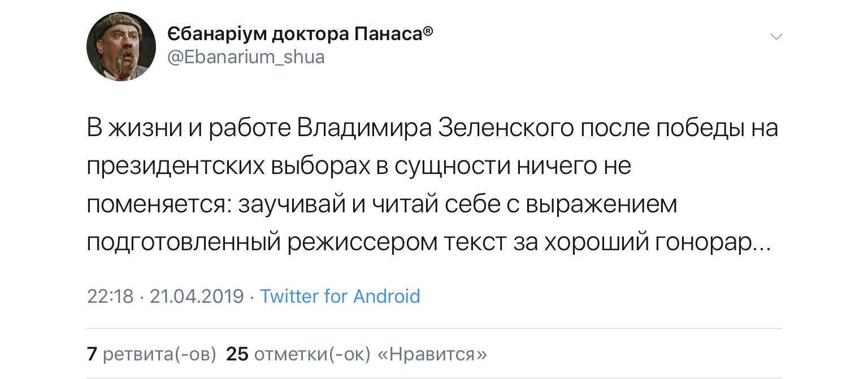Click the word поменяется in the tweet

pos(157,204)
